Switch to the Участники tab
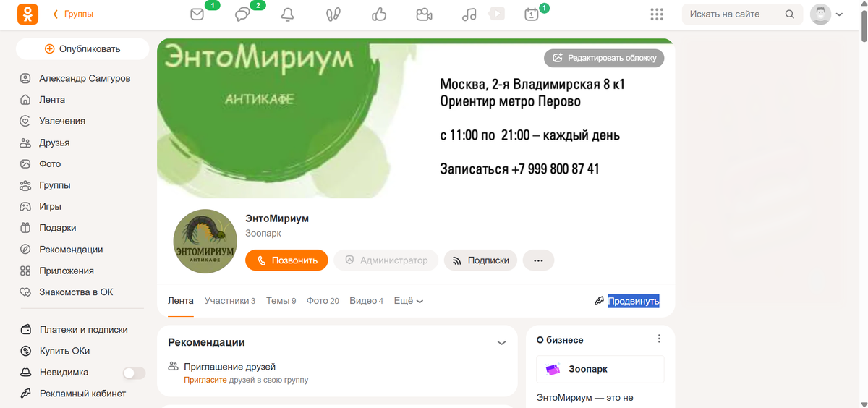This screenshot has height=408, width=868. click(x=230, y=301)
